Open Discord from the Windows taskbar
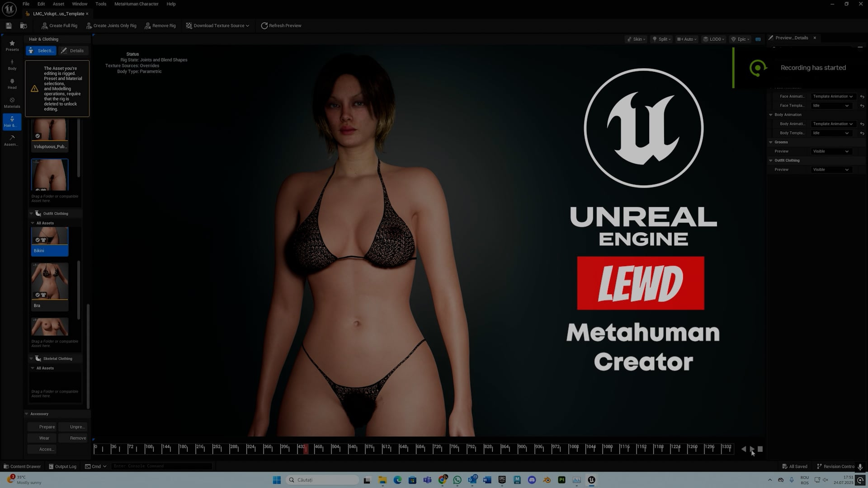This screenshot has width=868, height=488. 532,480
